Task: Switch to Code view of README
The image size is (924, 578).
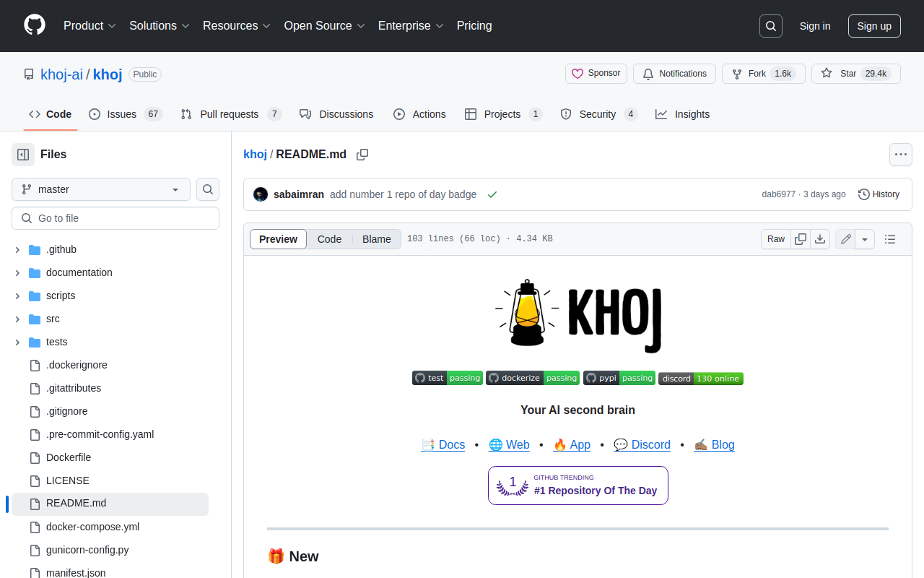Action: pos(329,239)
